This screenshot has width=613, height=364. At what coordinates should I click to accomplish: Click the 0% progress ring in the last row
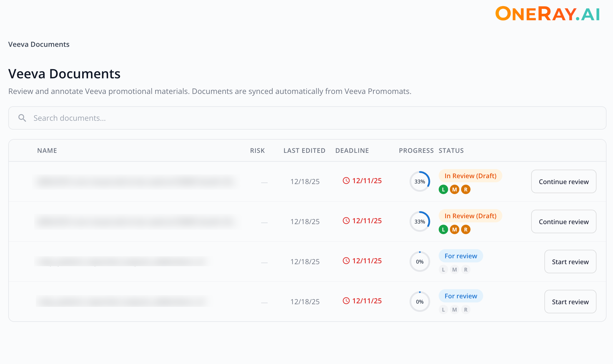420,301
